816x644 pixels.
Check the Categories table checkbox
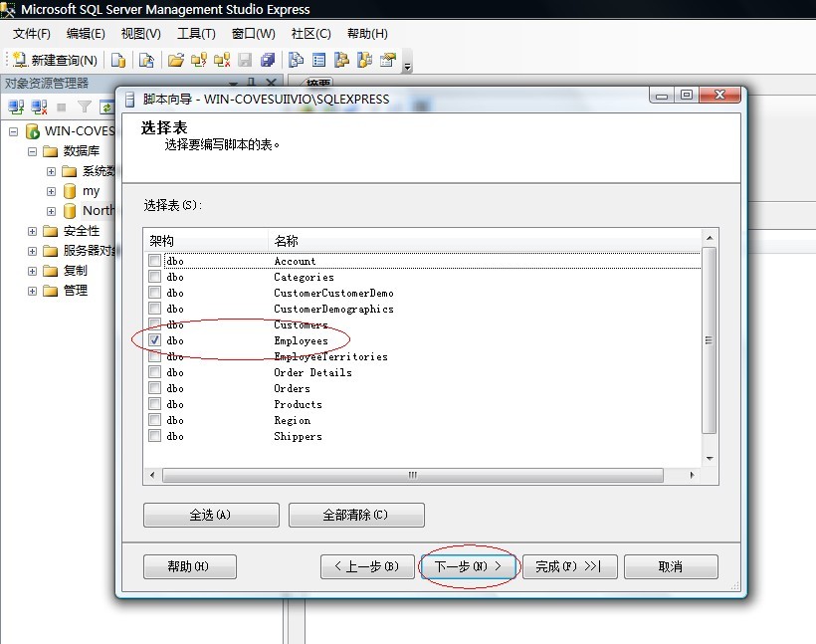click(x=154, y=276)
